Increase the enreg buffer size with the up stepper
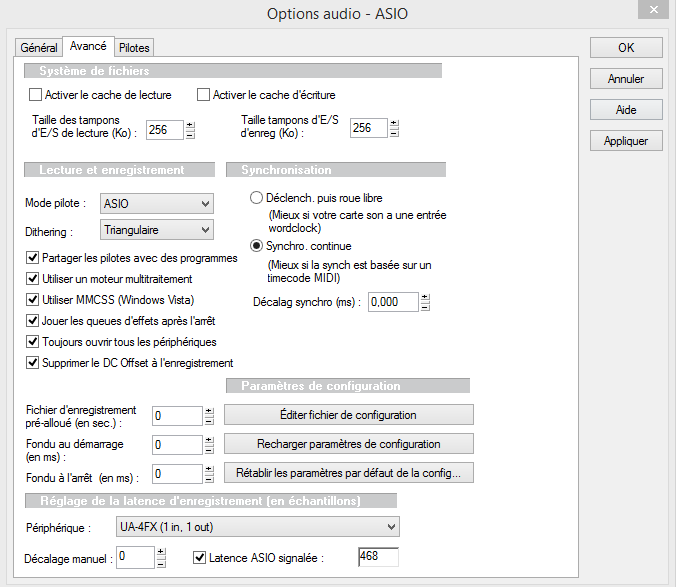 click(394, 123)
